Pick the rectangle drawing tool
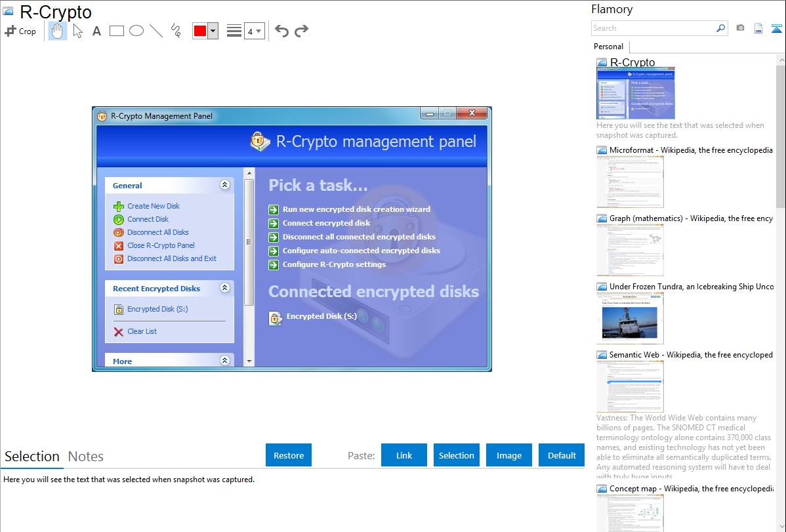The height and width of the screenshot is (532, 786). tap(116, 31)
